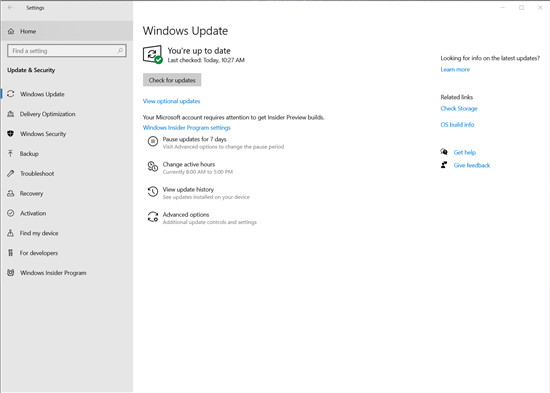Focus the Find a setting field

[x=67, y=51]
